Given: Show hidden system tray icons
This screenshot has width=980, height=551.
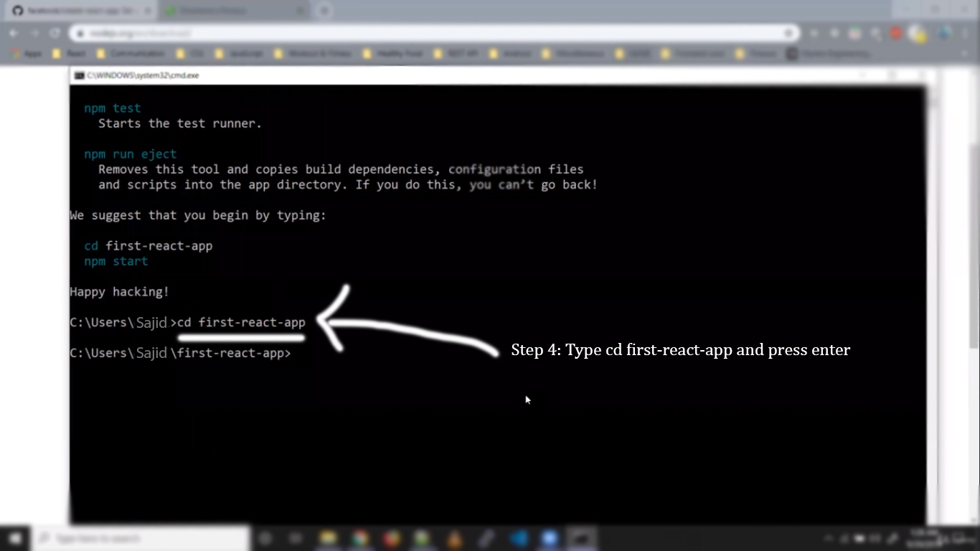Looking at the screenshot, I should pos(829,538).
